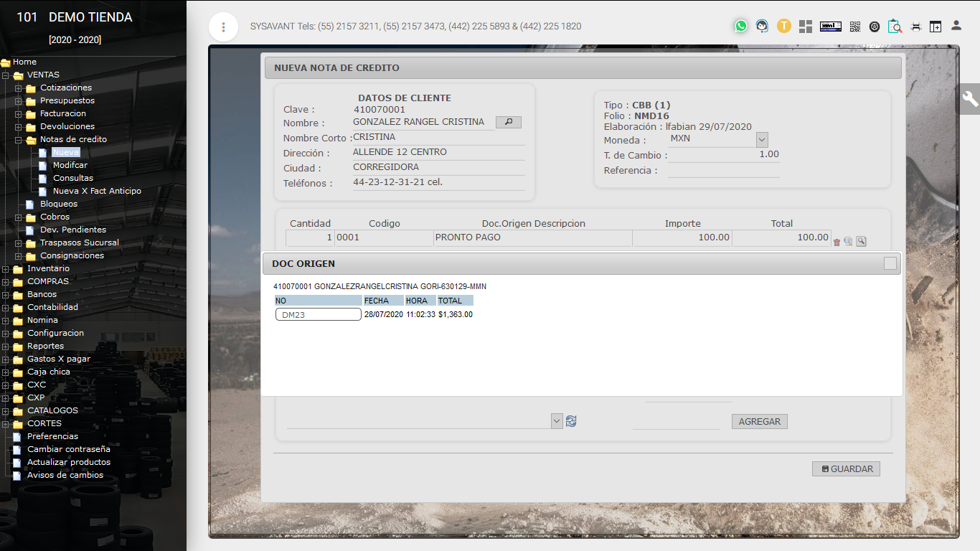Delete the PRONTO PAGO row via trash icon
This screenshot has height=551, width=980.
(x=837, y=242)
